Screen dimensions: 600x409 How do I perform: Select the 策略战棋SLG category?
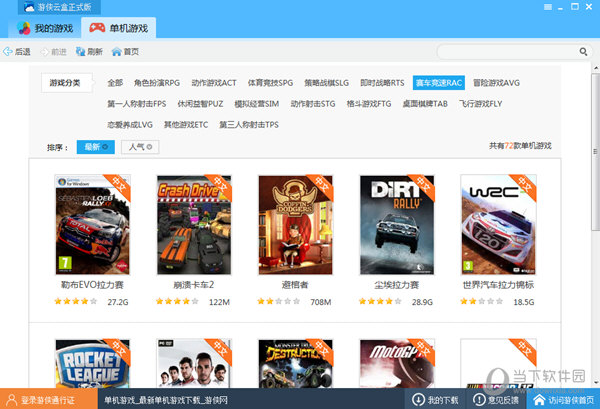[x=326, y=83]
